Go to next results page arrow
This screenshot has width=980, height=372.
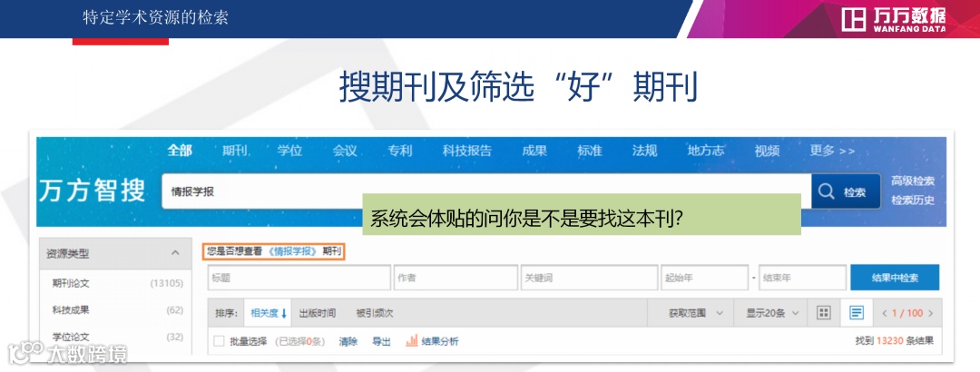(x=931, y=313)
